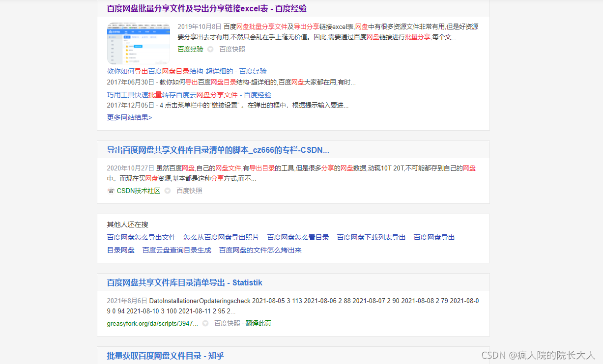Open 百度快照 for the greasyfork result

coord(227,323)
